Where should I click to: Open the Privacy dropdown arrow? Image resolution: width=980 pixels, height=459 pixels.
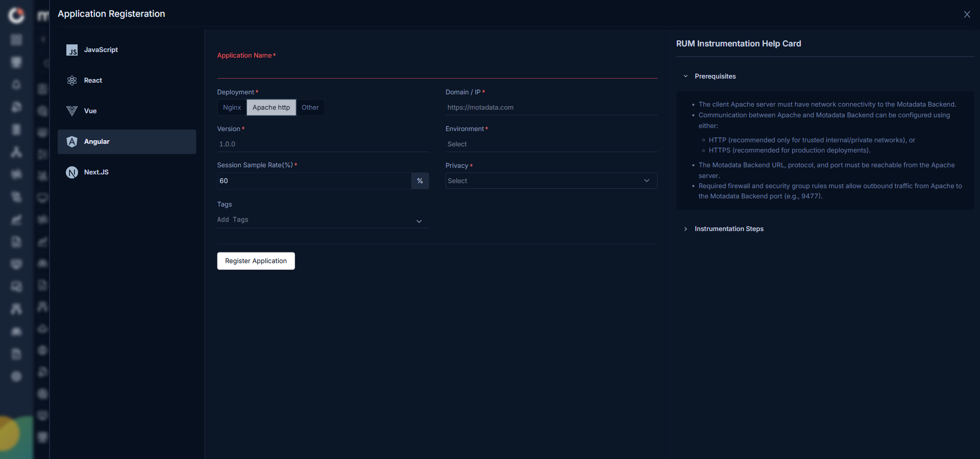(647, 181)
